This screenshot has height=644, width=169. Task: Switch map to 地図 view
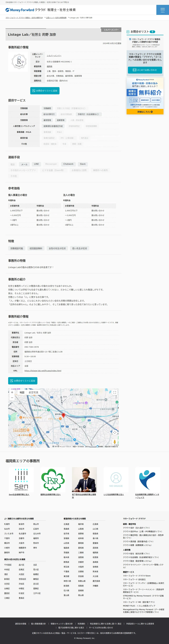22,392
